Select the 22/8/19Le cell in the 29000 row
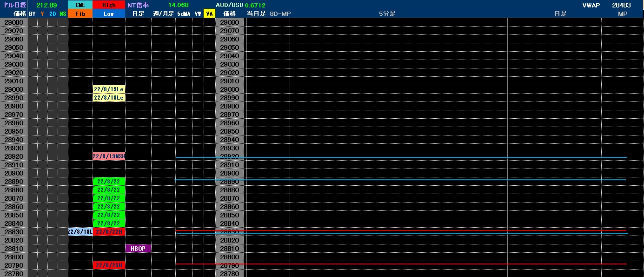This screenshot has width=644, height=277. coord(109,89)
